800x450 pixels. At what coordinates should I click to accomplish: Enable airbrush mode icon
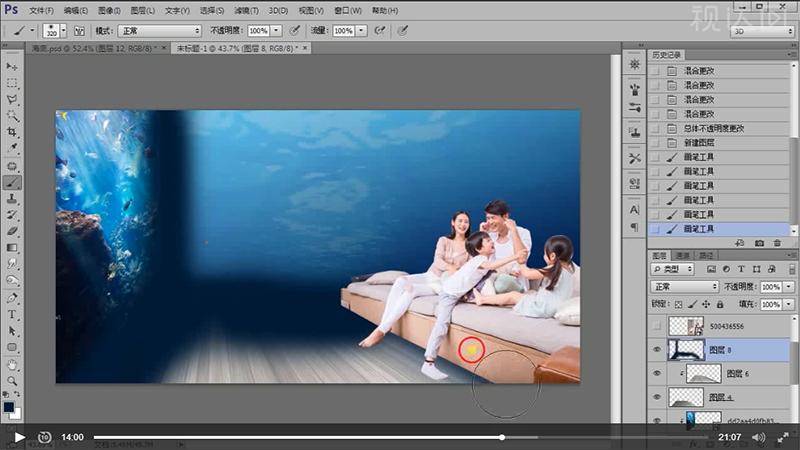[380, 31]
